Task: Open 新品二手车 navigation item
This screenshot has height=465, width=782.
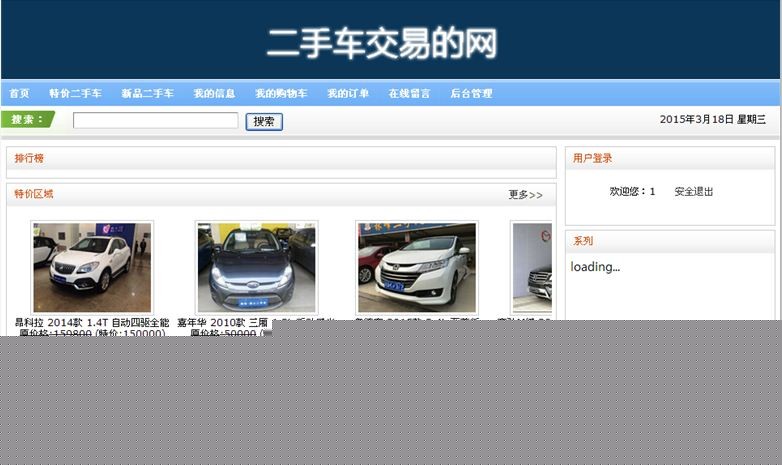Action: coord(148,93)
